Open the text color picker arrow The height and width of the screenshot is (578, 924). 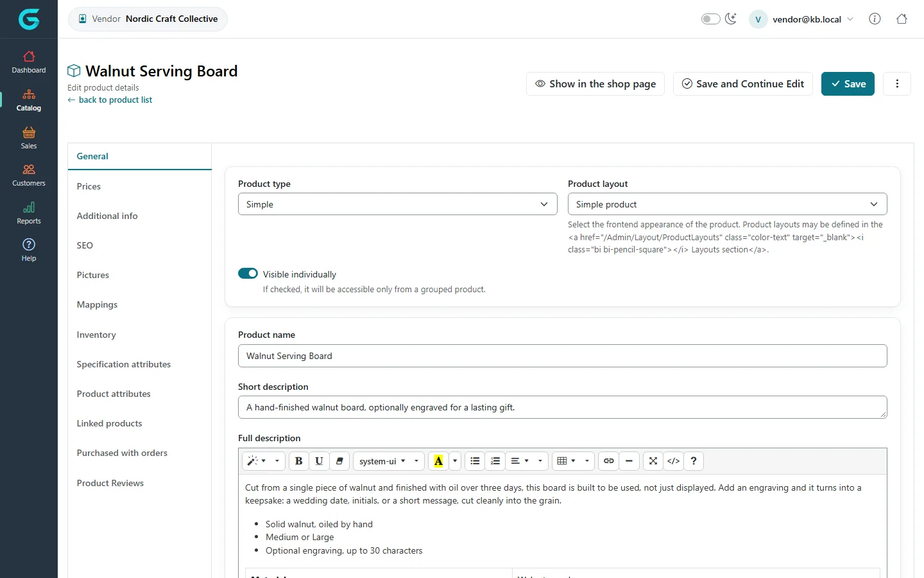tap(455, 461)
